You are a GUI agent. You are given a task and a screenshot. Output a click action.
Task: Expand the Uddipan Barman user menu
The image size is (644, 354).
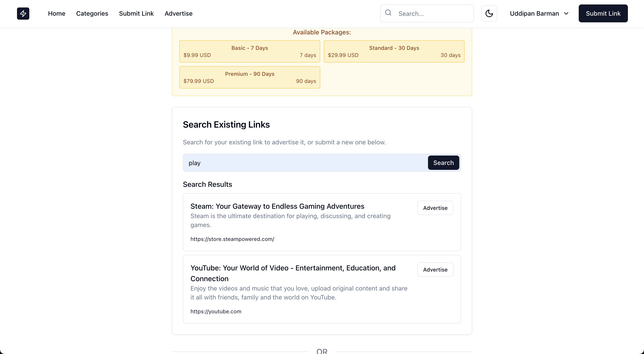point(539,13)
